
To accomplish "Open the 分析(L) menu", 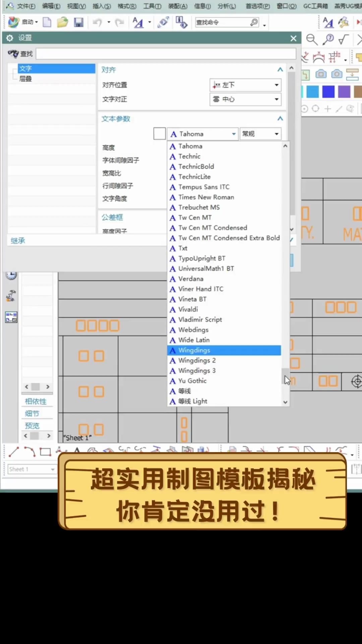I will (227, 6).
